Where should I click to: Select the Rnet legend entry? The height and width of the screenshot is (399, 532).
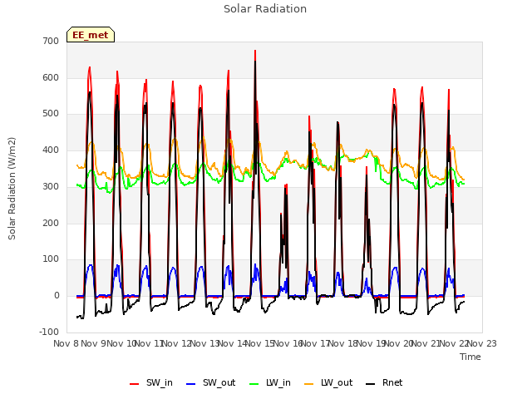pos(384,382)
